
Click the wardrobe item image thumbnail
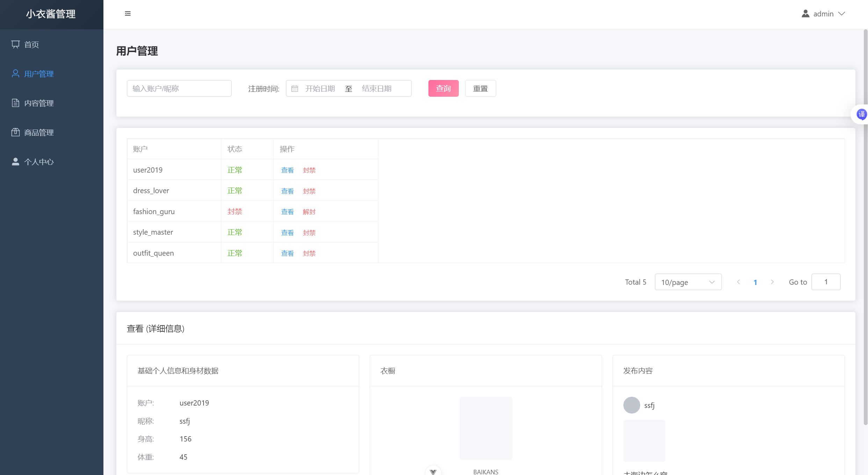point(486,428)
